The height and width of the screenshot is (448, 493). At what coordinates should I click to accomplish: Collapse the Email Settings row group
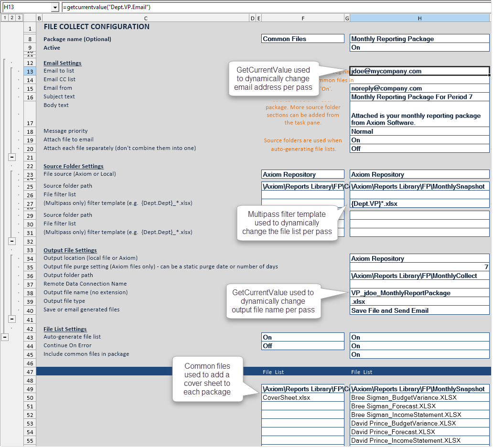pos(12,157)
